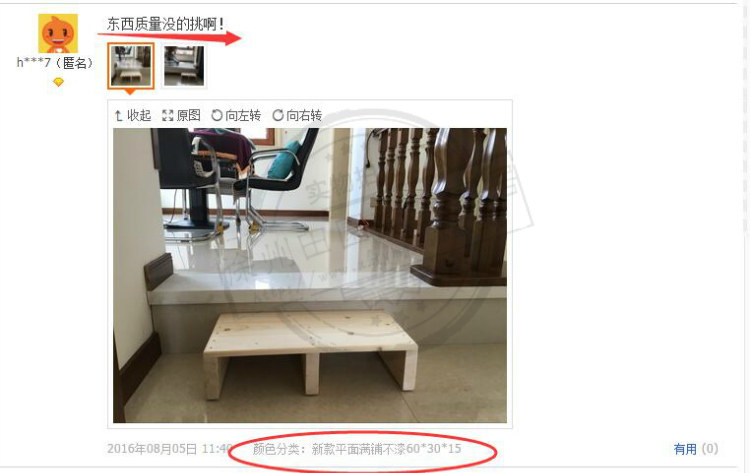Select the second review photo thumbnail
Image resolution: width=750 pixels, height=473 pixels.
184,66
